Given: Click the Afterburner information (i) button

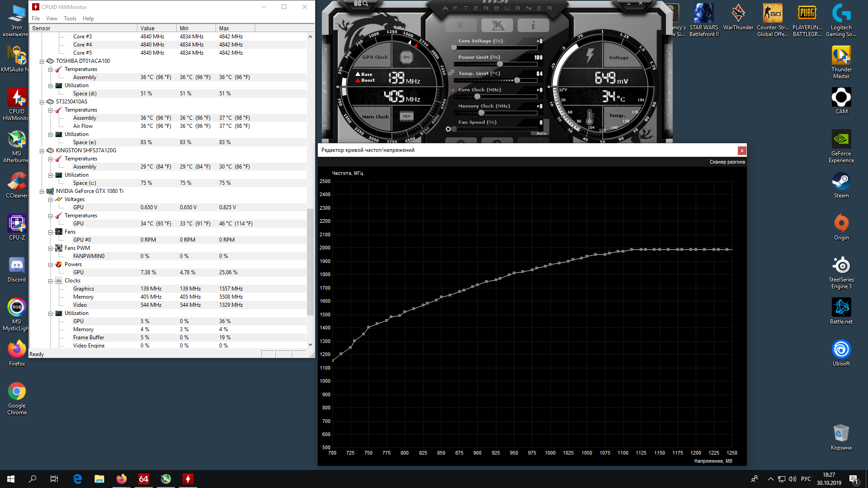Looking at the screenshot, I should tap(533, 25).
